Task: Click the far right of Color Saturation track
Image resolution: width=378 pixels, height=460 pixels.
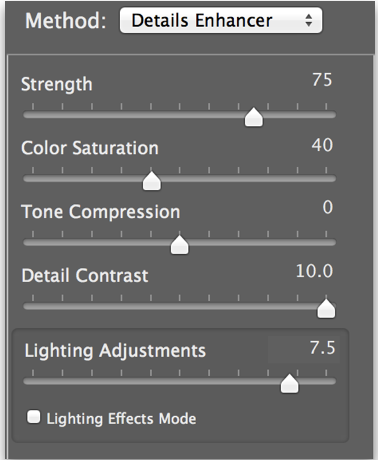Action: (x=332, y=179)
